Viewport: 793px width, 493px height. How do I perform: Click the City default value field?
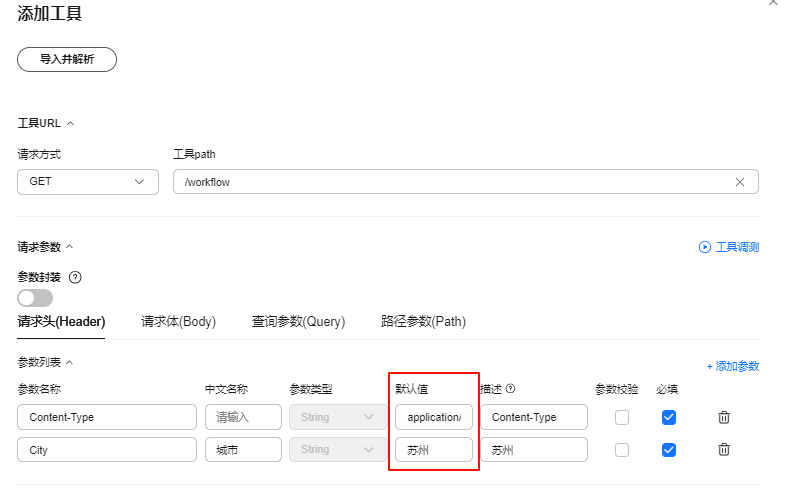tap(433, 450)
